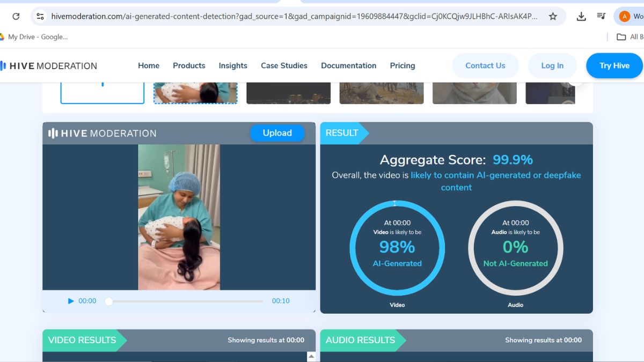Image resolution: width=644 pixels, height=362 pixels.
Task: Open the browser downloads icon
Action: (581, 17)
